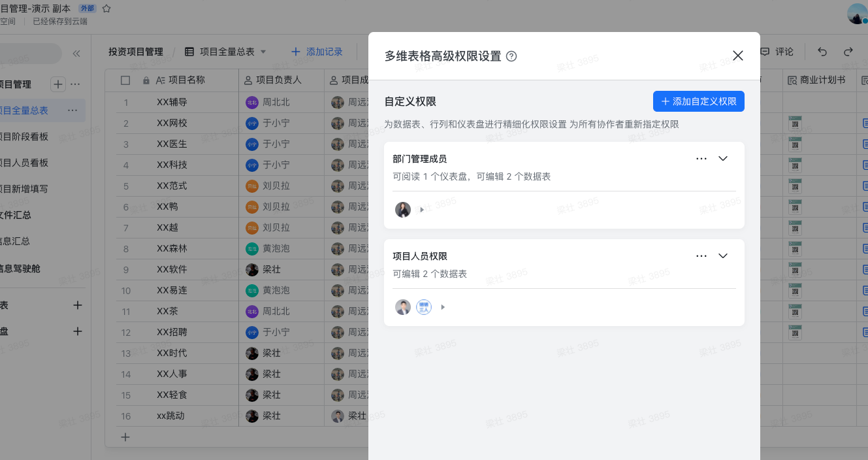
Task: Expand member list arrow under 部门管理成员
Action: (x=422, y=210)
